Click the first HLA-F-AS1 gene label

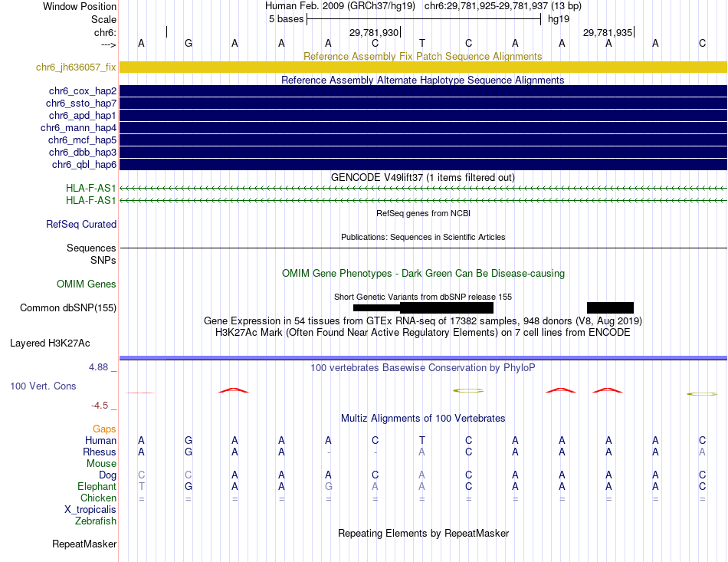90,188
